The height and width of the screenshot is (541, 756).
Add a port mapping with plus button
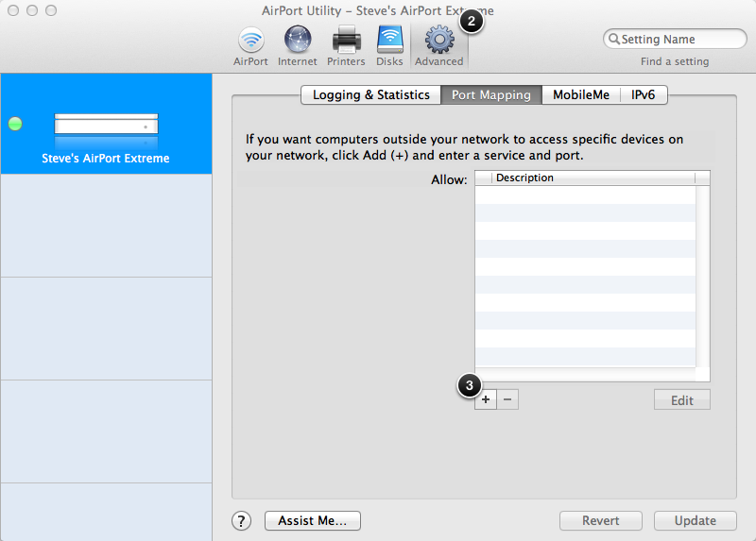point(486,399)
